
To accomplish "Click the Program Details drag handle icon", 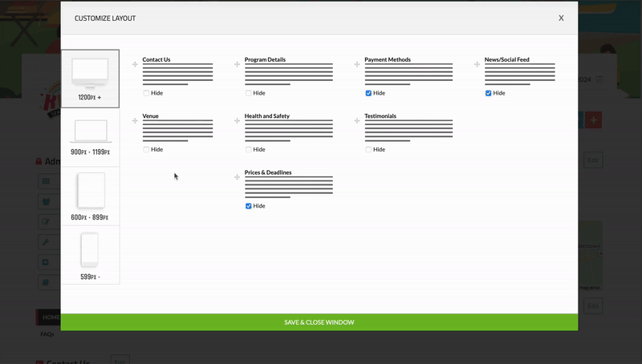I will (x=237, y=64).
